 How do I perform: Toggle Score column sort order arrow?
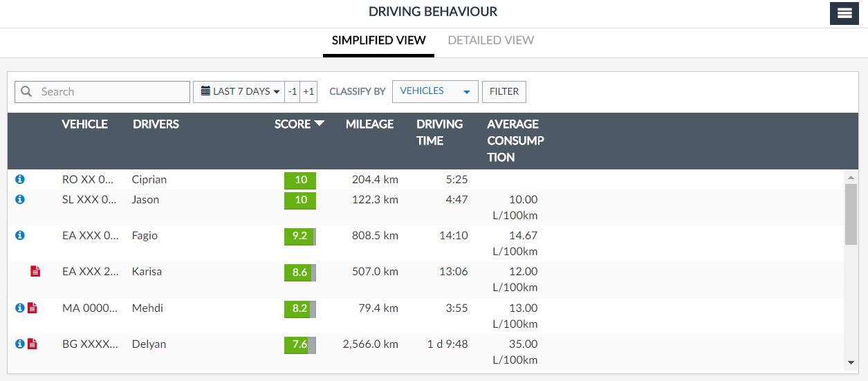tap(319, 124)
